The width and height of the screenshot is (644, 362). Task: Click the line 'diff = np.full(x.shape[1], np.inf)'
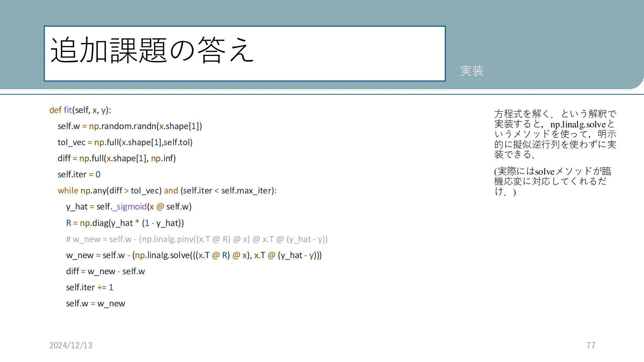117,158
